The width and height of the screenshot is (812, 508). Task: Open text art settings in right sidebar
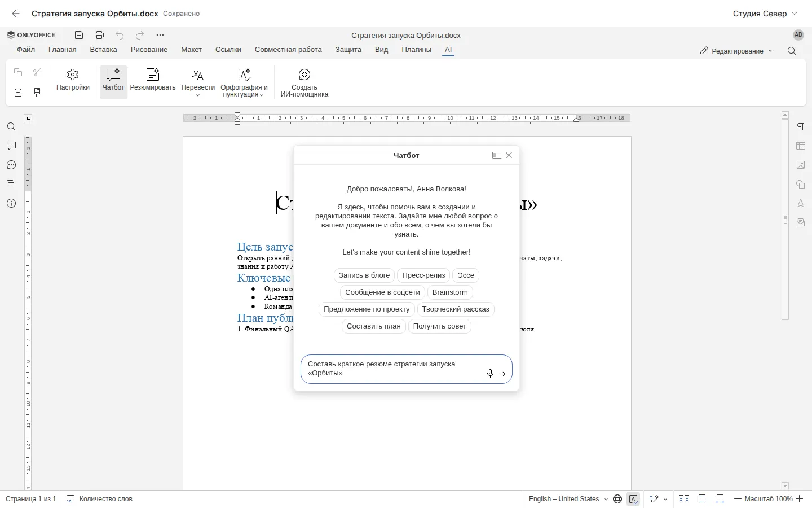point(801,203)
